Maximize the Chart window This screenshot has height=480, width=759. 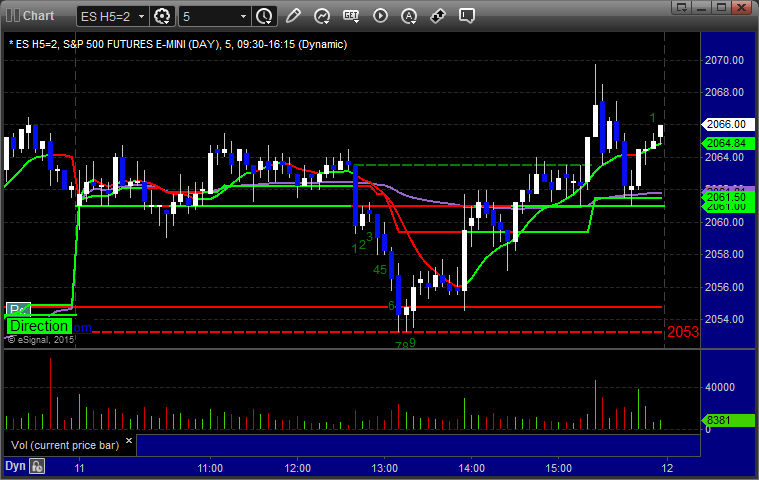coord(721,7)
